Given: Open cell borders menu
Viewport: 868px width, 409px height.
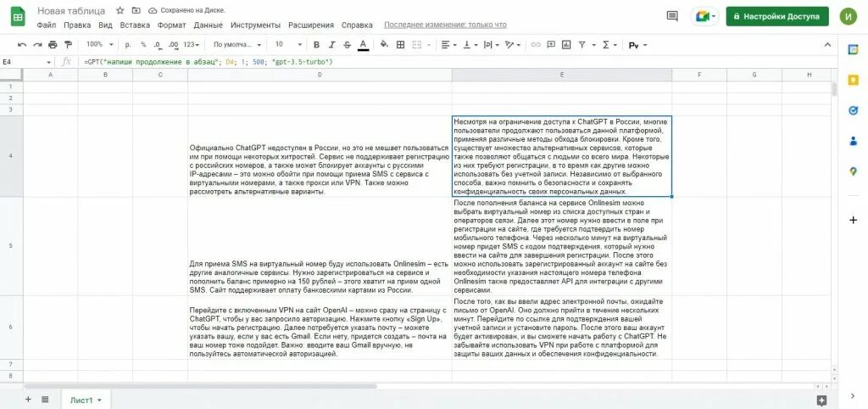Looking at the screenshot, I should click(400, 44).
